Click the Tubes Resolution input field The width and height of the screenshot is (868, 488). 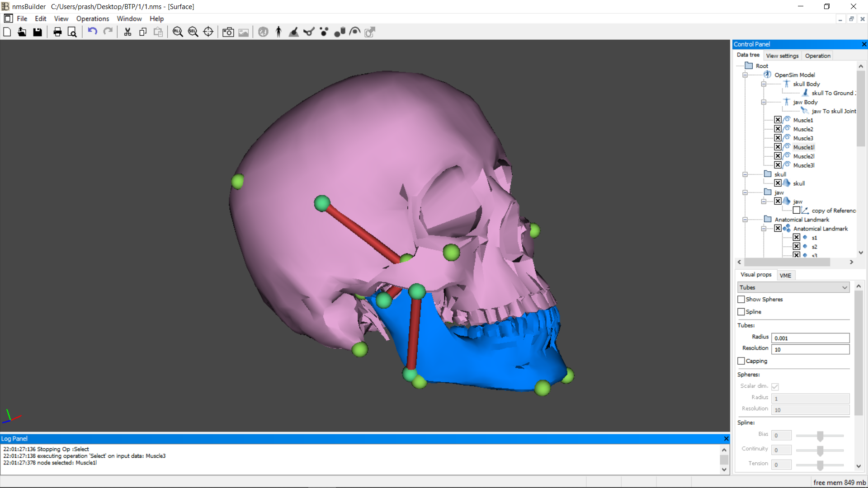click(811, 349)
